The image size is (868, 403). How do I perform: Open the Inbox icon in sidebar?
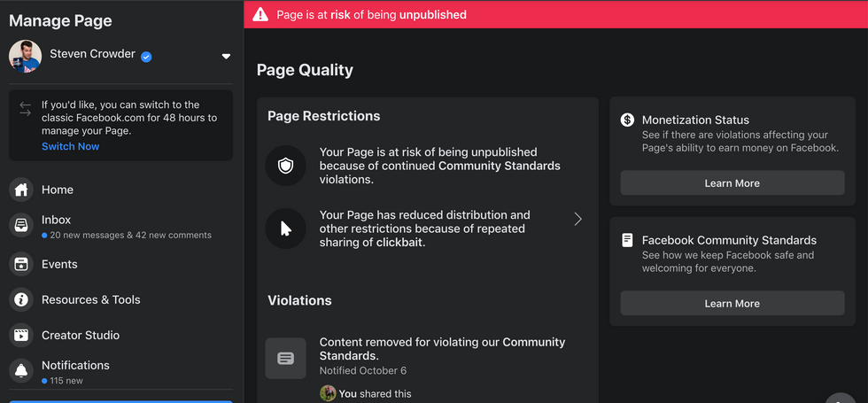[x=21, y=226]
